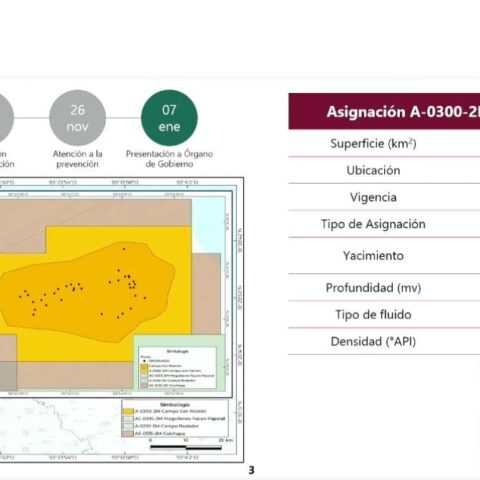Screen dimensions: 480x480
Task: Click the Tipo de Asignación row
Action: (384, 224)
